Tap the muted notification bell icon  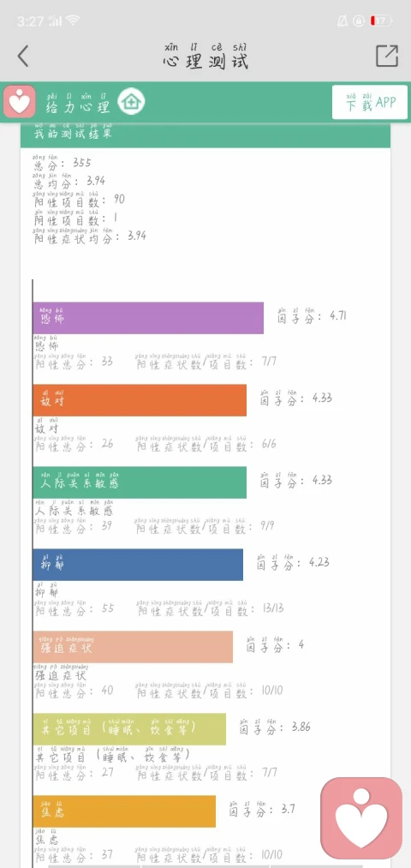pos(342,21)
